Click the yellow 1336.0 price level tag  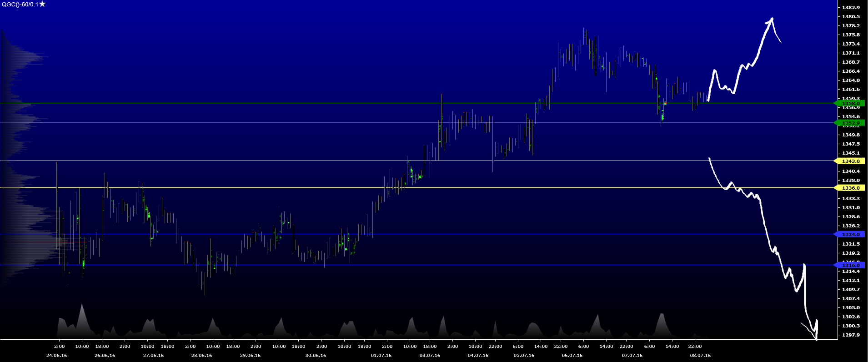point(850,188)
